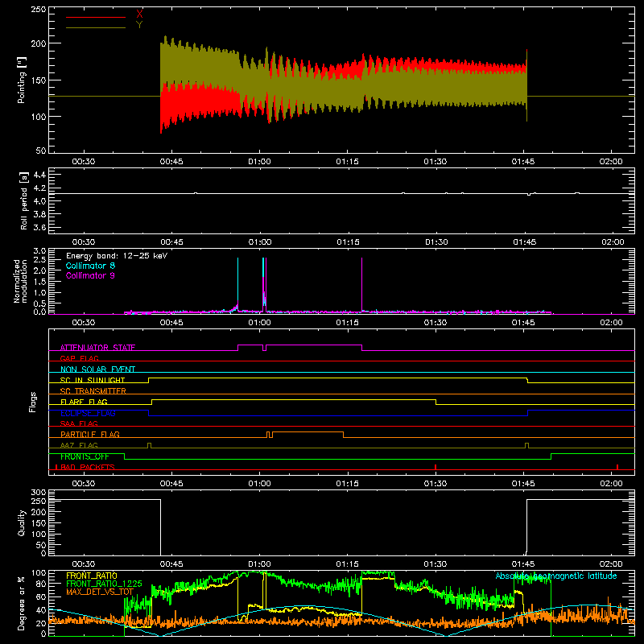Click the 01:30 time label under the Flags plot
The width and height of the screenshot is (644, 644).
[436, 484]
